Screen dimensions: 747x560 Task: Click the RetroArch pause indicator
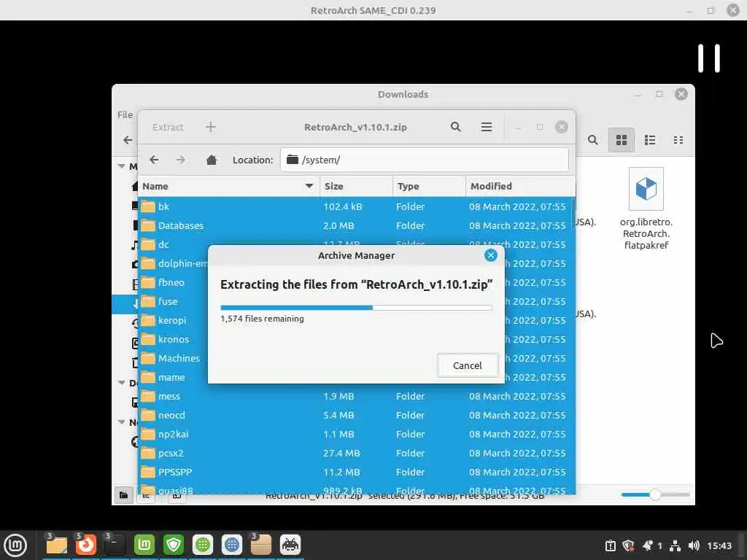(709, 58)
